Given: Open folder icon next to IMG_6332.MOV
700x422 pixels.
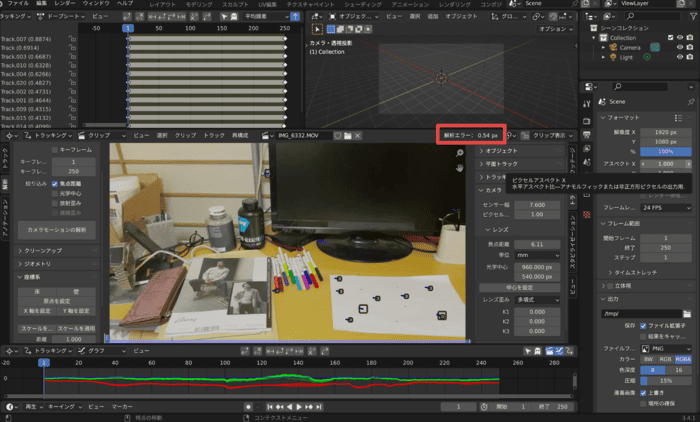Looking at the screenshot, I should [346, 134].
